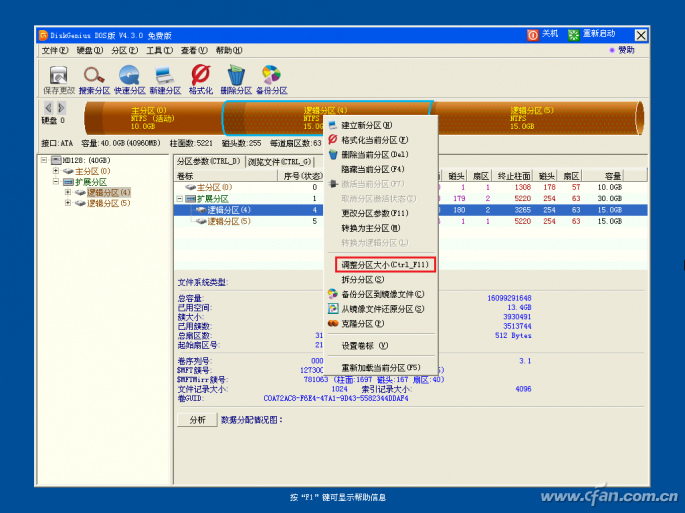Click the HD128 disk icon in the tree
The width and height of the screenshot is (685, 513).
[x=56, y=160]
